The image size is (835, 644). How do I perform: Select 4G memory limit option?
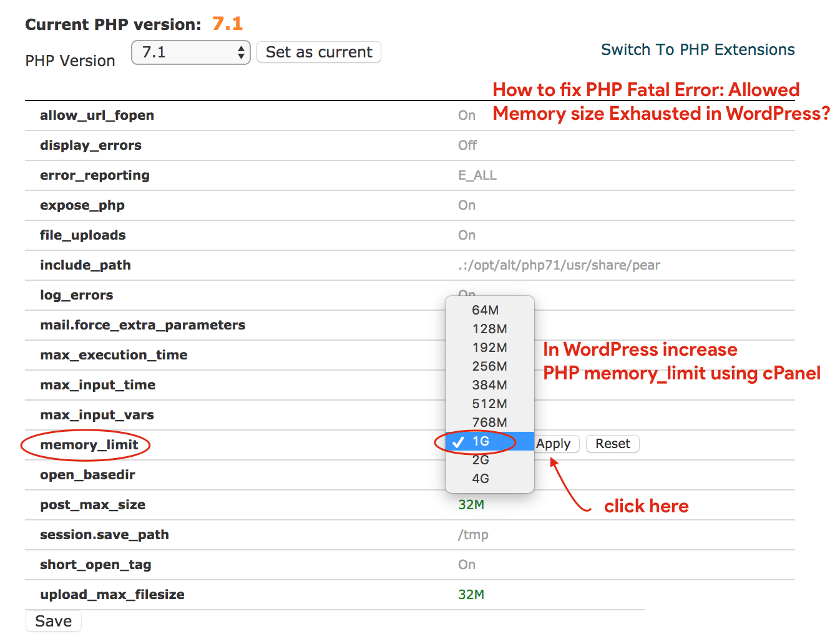481,479
